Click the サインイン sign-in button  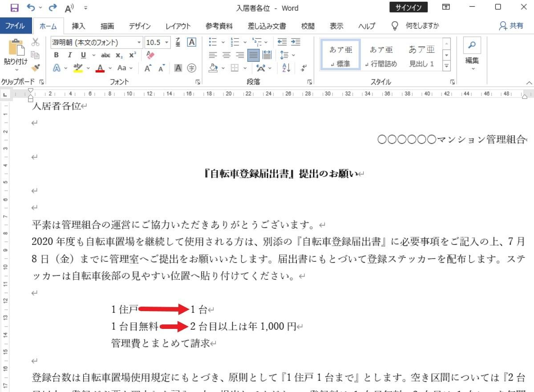[x=409, y=8]
